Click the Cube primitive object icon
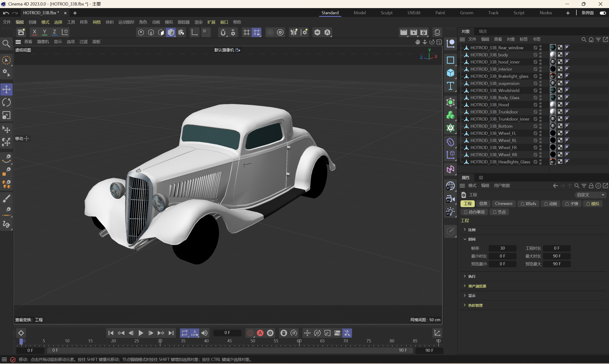 450,73
